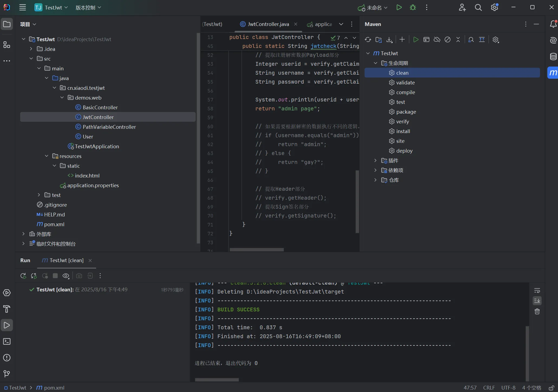Switch to JwtController.java editor tab
The image size is (558, 392).
tap(268, 24)
